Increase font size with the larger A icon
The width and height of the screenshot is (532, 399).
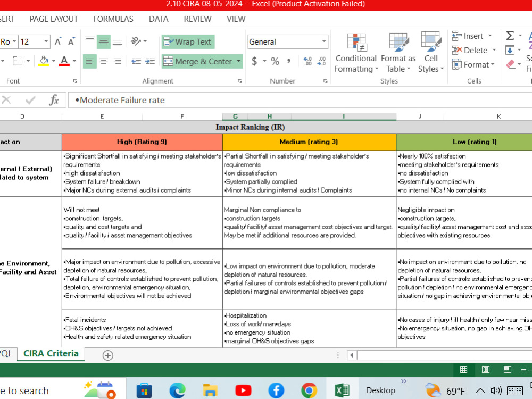pos(58,41)
